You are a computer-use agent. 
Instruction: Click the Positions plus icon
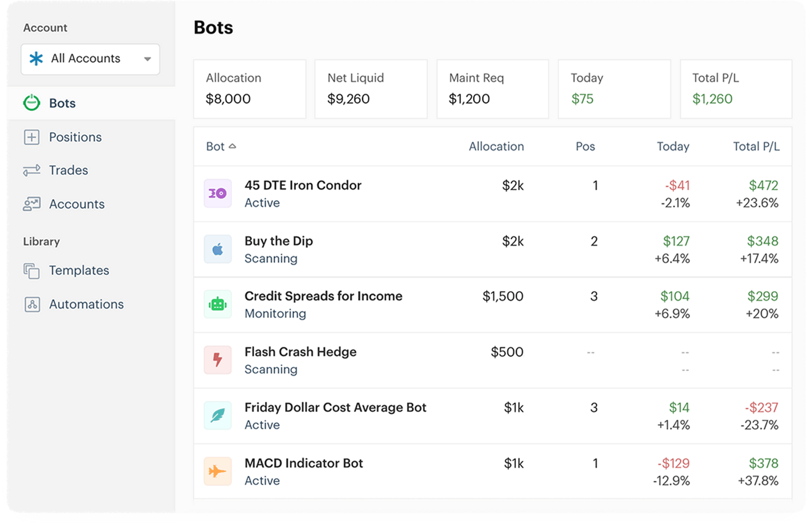pyautogui.click(x=31, y=137)
